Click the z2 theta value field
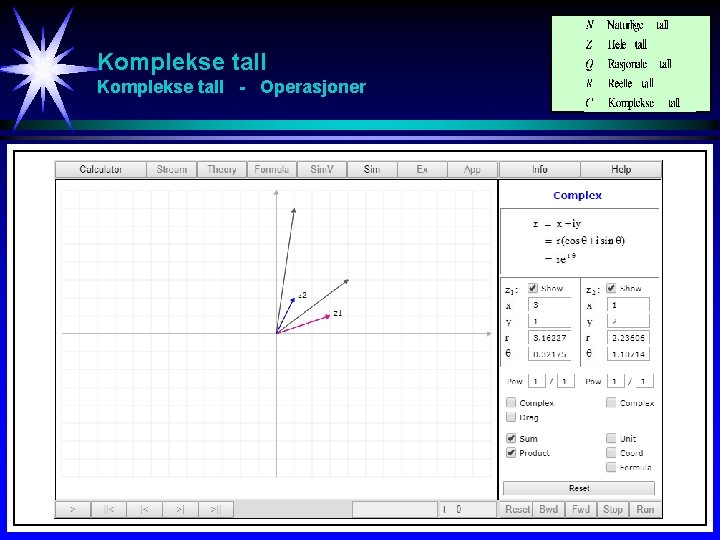Screen dimensions: 720x540 coord(628,354)
